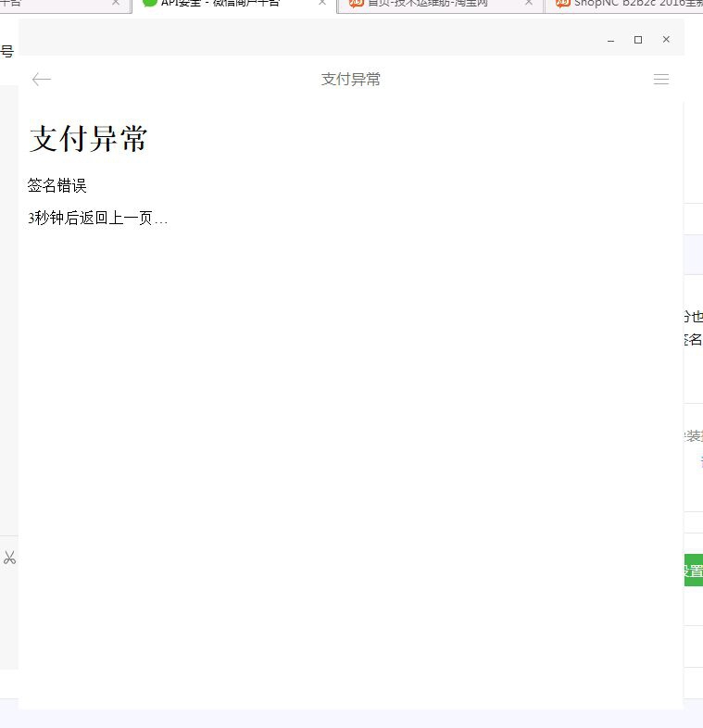Close the leftmost partially visible browser tab
703x728 pixels.
(x=116, y=3)
